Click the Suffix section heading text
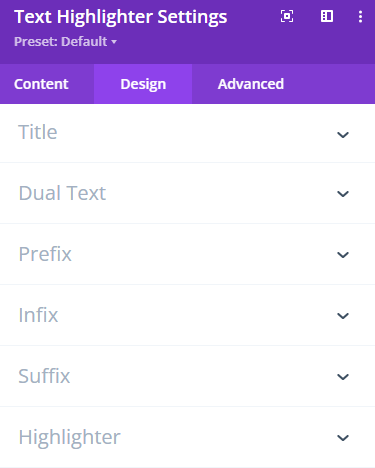The height and width of the screenshot is (468, 375). pos(44,376)
